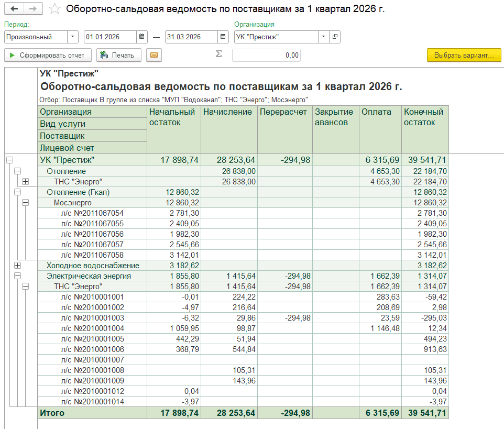Open calendar for end date 31.03.2026
The height and width of the screenshot is (429, 504).
(223, 37)
